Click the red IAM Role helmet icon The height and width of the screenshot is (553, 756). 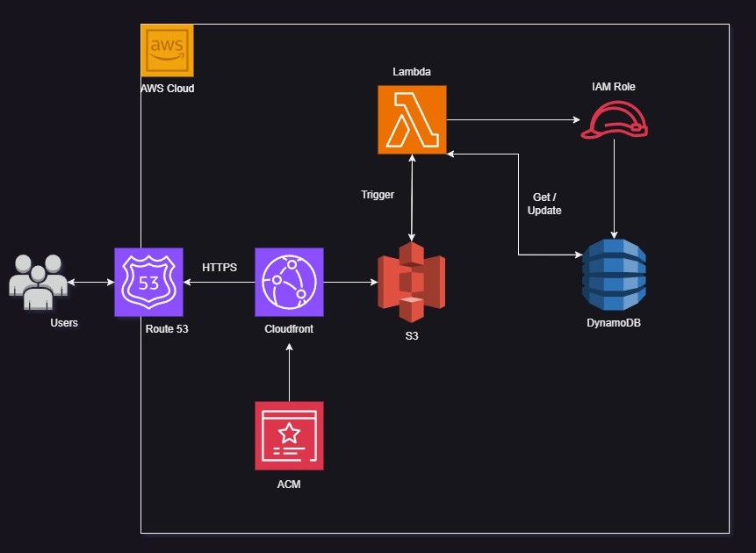point(615,120)
